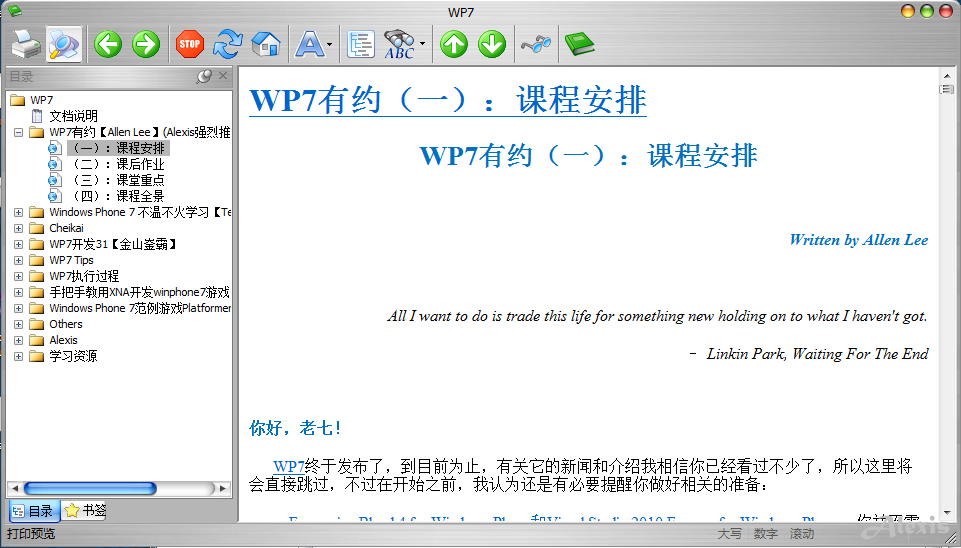The image size is (961, 548).
Task: Go back with the green left arrow
Action: [x=108, y=44]
